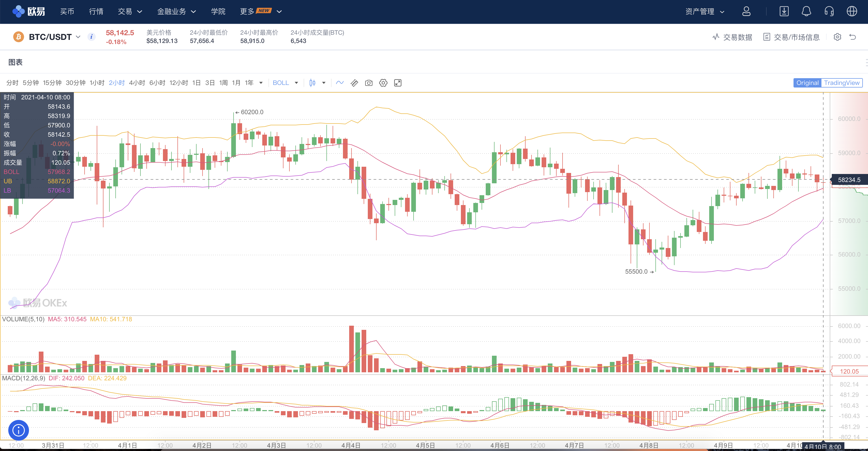Click the chart screenshot camera icon
This screenshot has width=868, height=451.
(369, 83)
